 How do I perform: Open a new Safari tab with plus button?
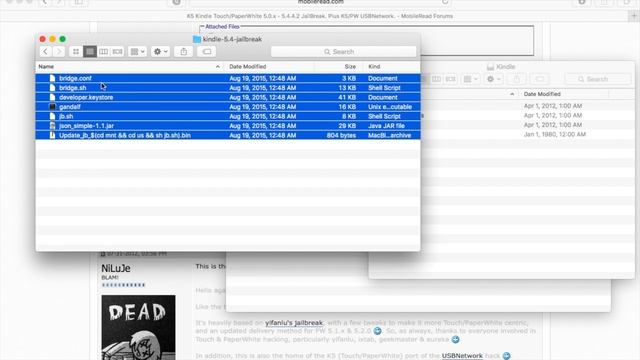[633, 16]
